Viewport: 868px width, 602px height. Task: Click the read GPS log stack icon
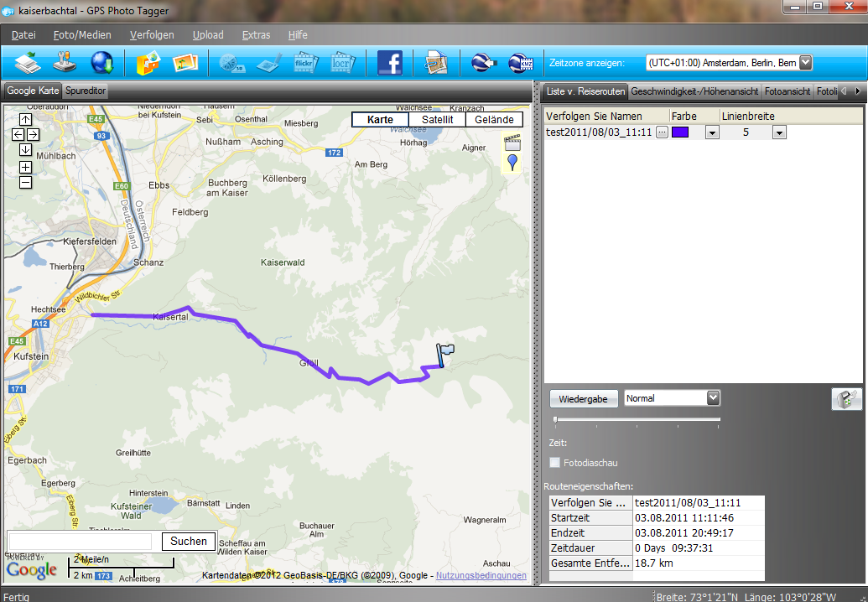28,63
